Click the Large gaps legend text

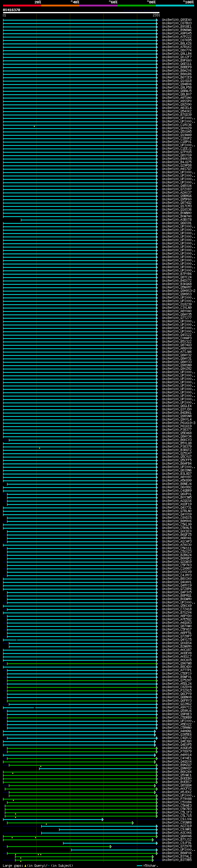38,866
